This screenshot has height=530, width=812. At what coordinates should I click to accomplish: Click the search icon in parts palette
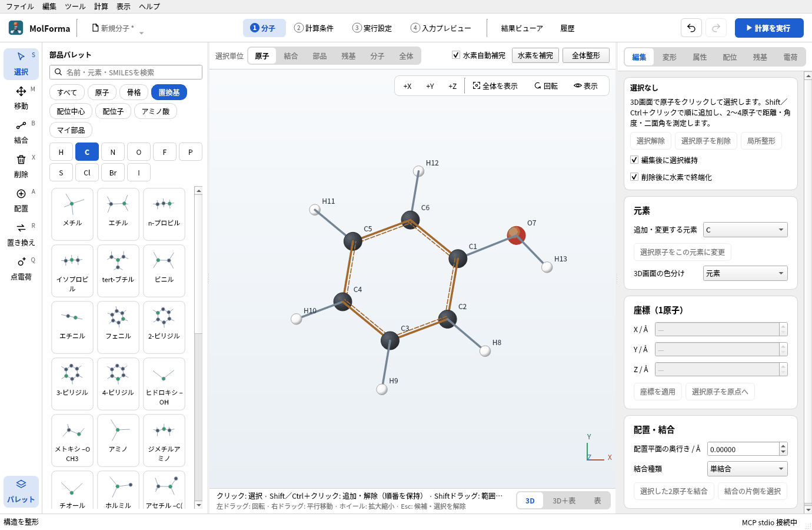pos(58,72)
